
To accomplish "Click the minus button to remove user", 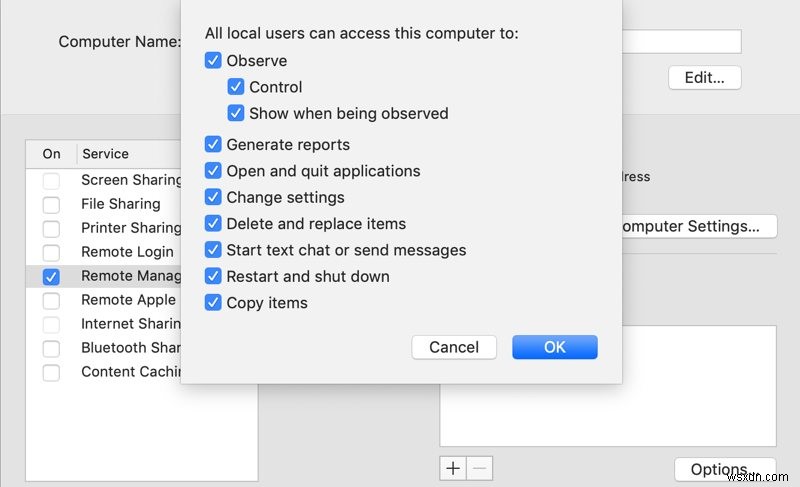I will point(479,468).
